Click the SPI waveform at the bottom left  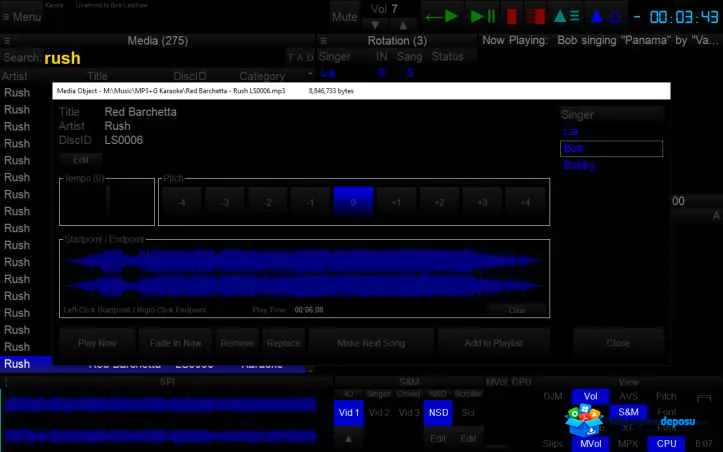tap(161, 420)
